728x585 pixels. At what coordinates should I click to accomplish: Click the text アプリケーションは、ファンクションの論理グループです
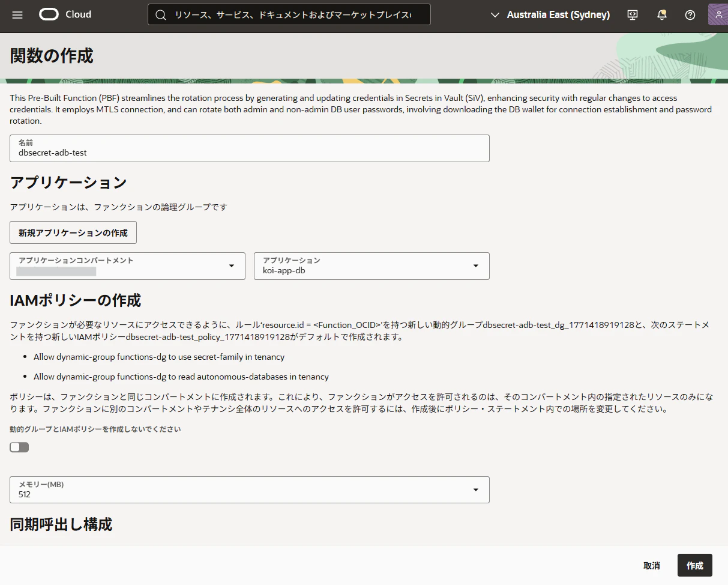pyautogui.click(x=119, y=207)
